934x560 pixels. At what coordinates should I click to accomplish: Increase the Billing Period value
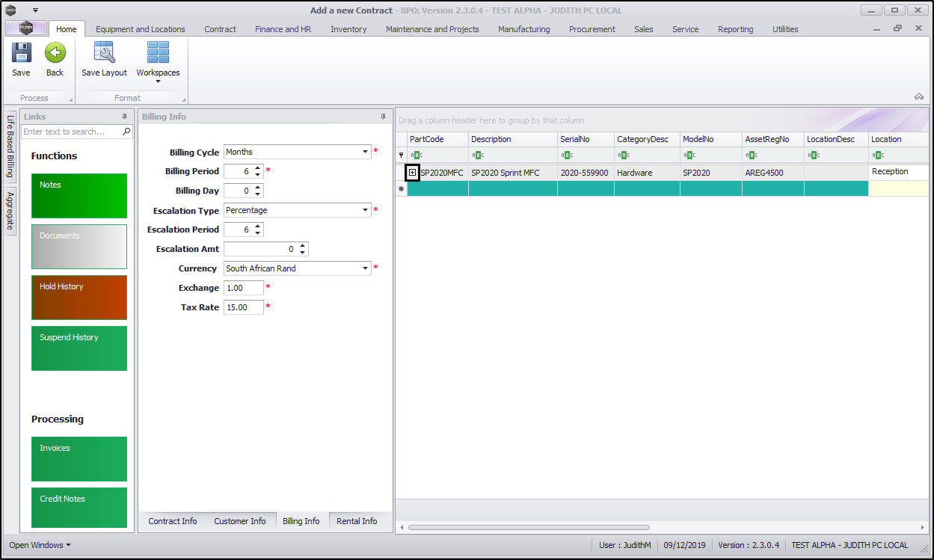tap(258, 168)
